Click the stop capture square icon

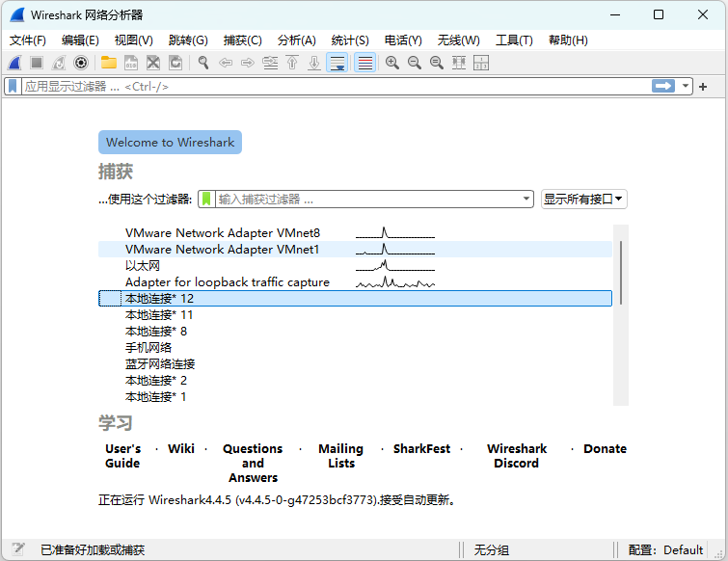pos(37,63)
